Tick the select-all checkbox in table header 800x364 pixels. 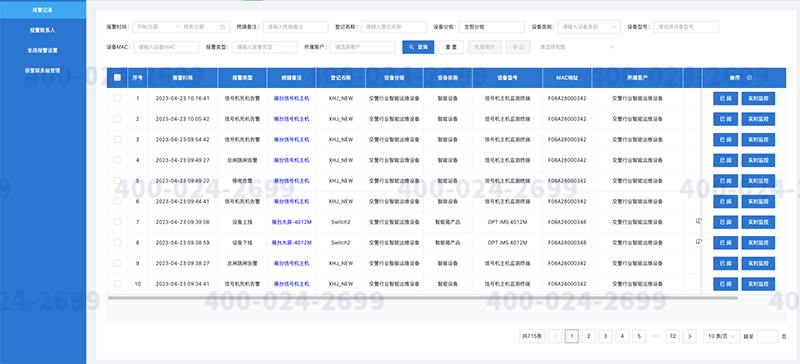[117, 78]
